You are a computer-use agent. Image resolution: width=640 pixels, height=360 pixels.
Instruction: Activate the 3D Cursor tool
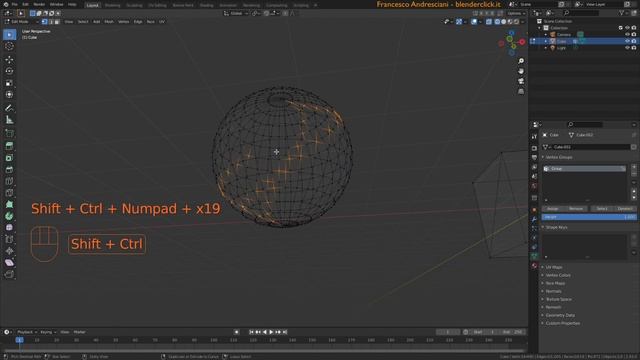9,46
